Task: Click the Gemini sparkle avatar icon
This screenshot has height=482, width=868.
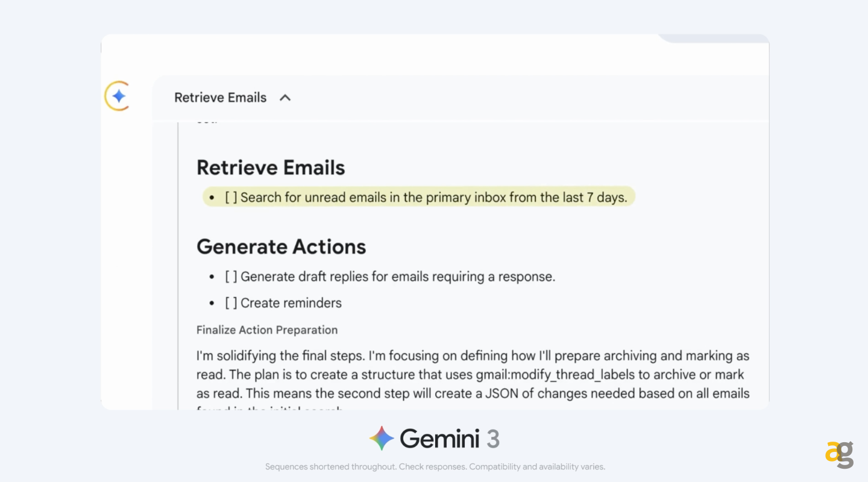Action: click(x=118, y=96)
